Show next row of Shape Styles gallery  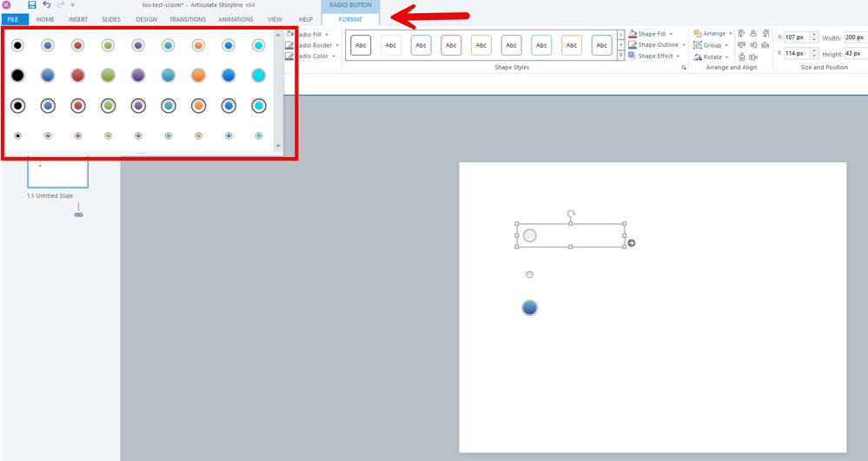(x=621, y=45)
